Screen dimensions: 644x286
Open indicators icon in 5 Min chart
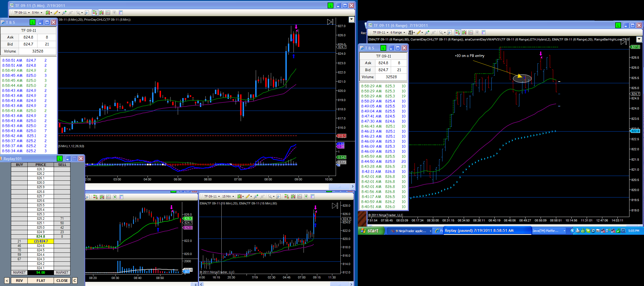(x=108, y=13)
